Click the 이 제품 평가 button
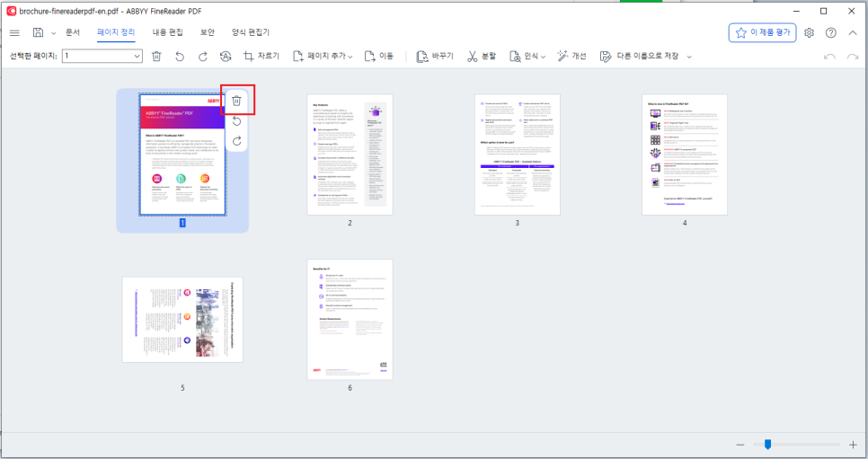This screenshot has width=868, height=459. pos(762,32)
